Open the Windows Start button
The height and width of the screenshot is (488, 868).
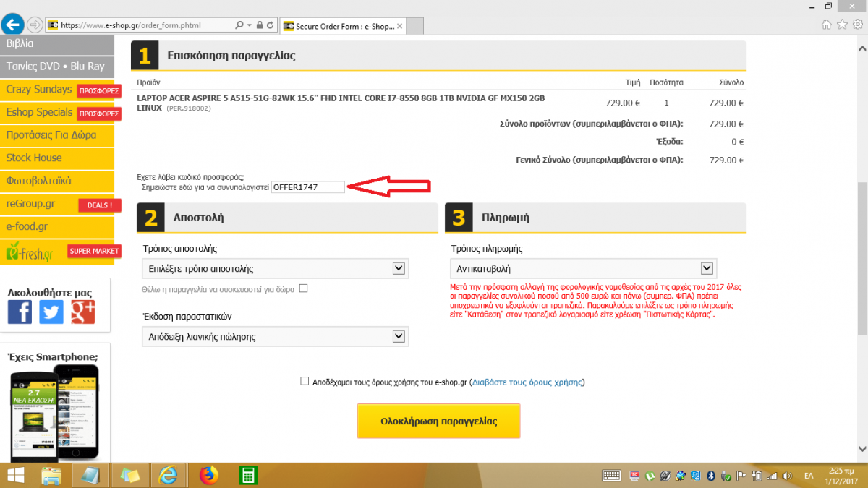tap(14, 475)
